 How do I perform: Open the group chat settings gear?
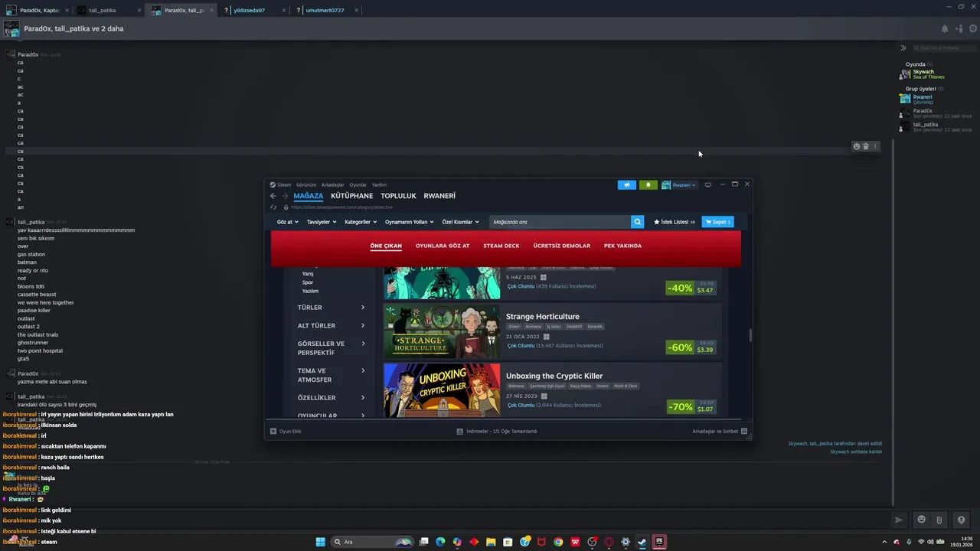[x=973, y=29]
